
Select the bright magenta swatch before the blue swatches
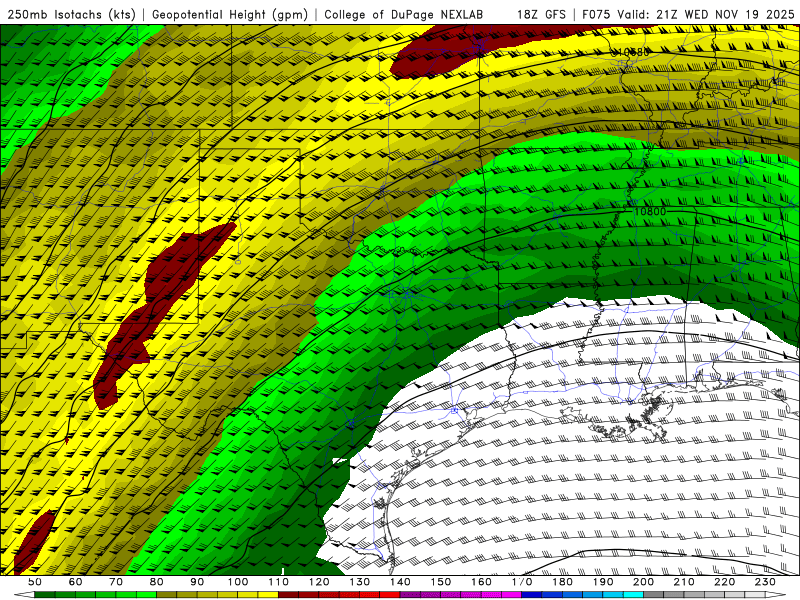pos(511,595)
